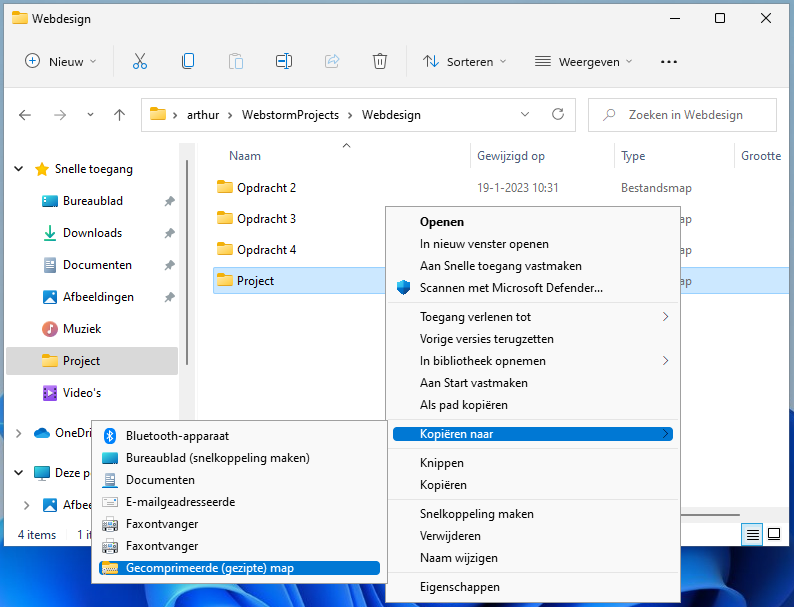Switch to details list view icon
Image resolution: width=794 pixels, height=607 pixels.
tap(752, 534)
